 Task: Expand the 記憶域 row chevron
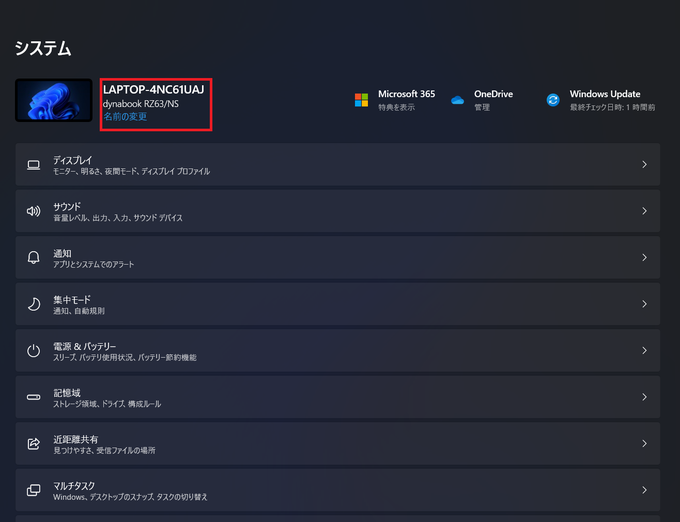[x=644, y=397]
